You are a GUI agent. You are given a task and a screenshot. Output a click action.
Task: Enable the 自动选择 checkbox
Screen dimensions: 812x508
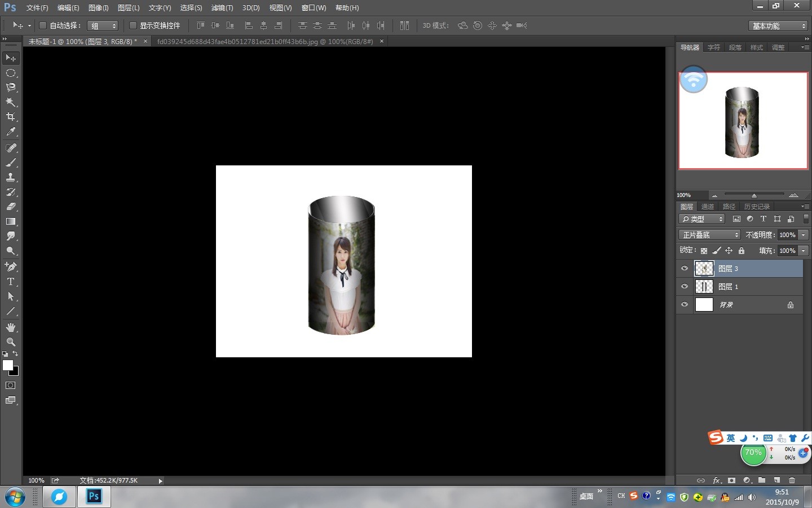[43, 25]
